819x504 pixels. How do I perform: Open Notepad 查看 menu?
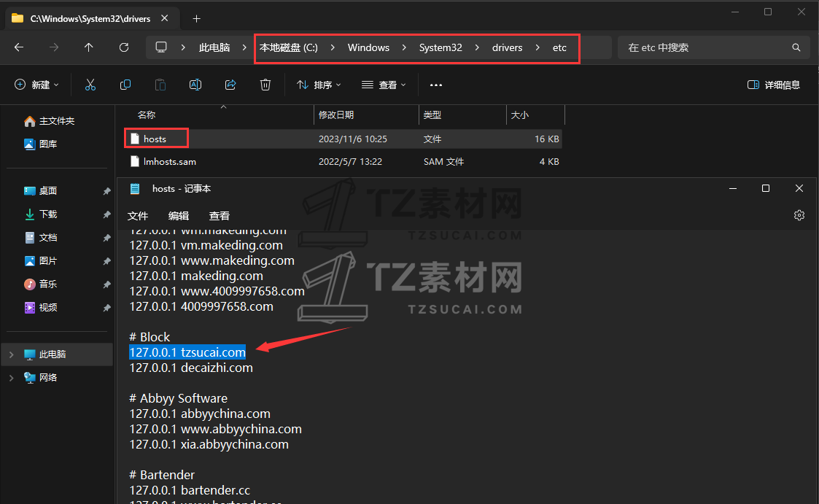(220, 216)
